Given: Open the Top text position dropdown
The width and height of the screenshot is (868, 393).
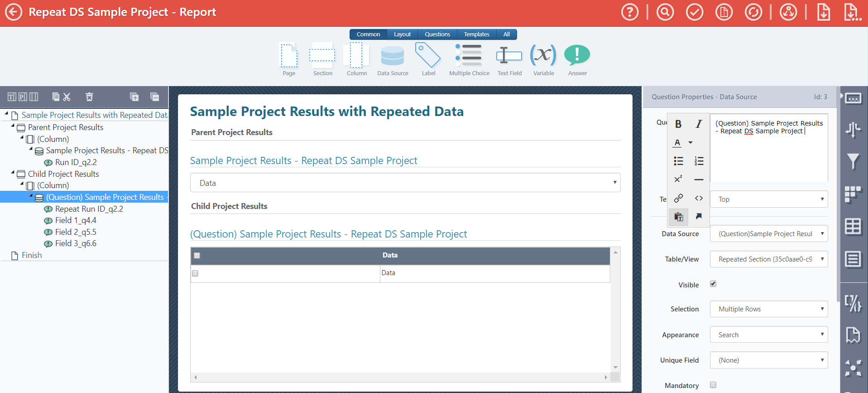Looking at the screenshot, I should (769, 199).
